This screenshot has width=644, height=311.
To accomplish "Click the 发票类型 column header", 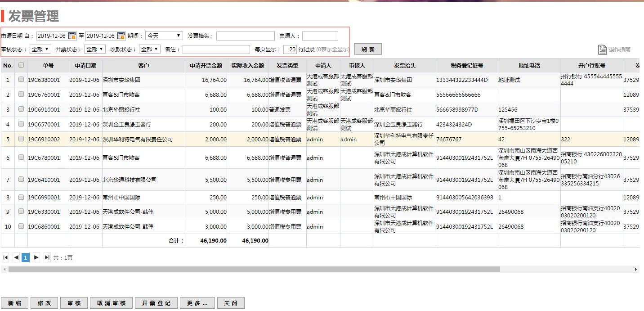I will [x=287, y=66].
